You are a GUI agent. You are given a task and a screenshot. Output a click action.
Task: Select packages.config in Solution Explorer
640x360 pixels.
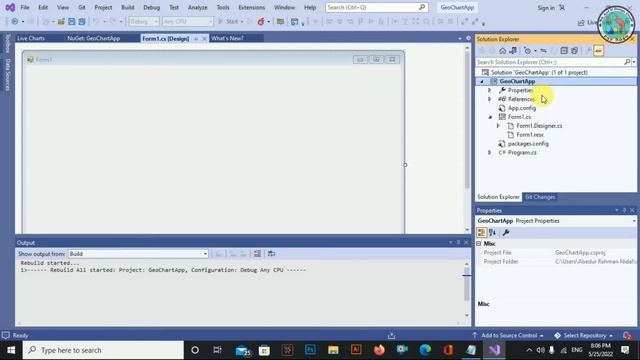[528, 144]
